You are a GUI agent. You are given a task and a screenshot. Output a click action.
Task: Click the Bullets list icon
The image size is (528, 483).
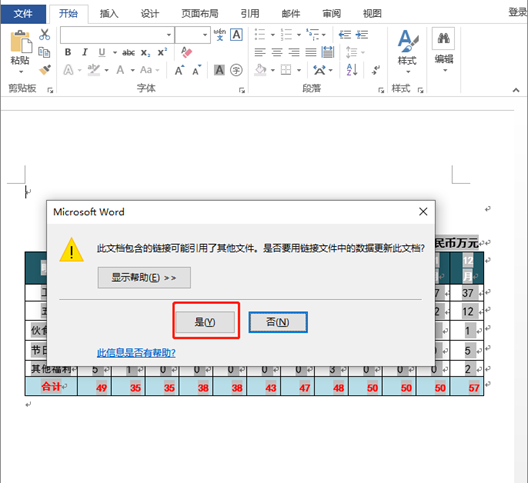coord(260,34)
